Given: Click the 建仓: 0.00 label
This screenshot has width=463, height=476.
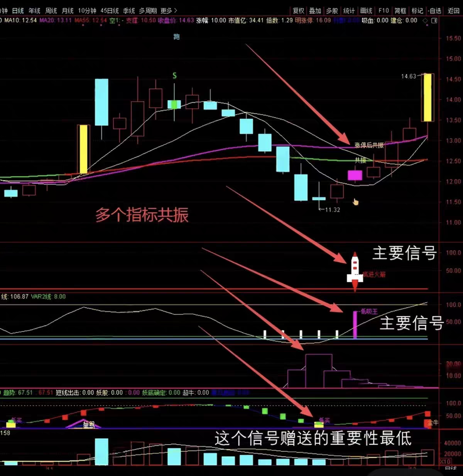Looking at the screenshot, I should click(404, 20).
